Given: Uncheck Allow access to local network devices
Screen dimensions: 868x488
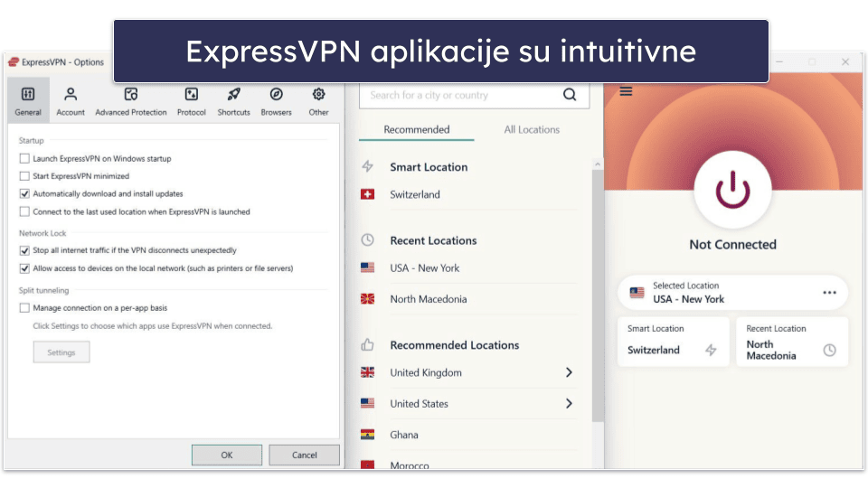Looking at the screenshot, I should click(24, 268).
